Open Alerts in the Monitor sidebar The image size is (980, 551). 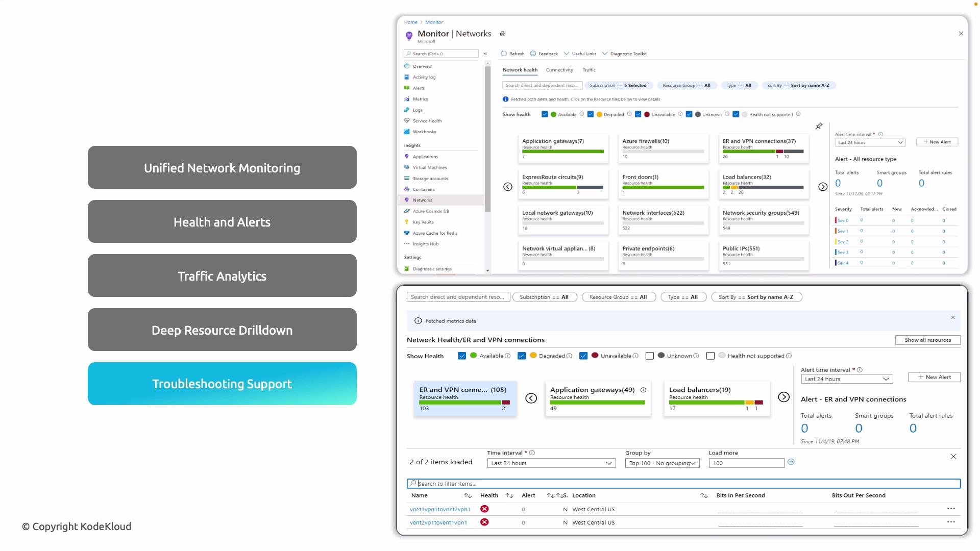pos(419,88)
